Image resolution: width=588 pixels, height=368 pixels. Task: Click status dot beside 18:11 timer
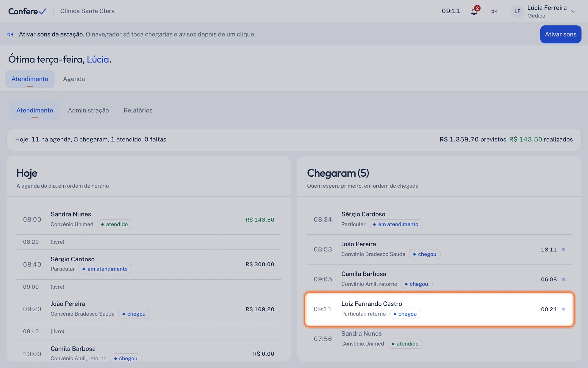pos(563,250)
